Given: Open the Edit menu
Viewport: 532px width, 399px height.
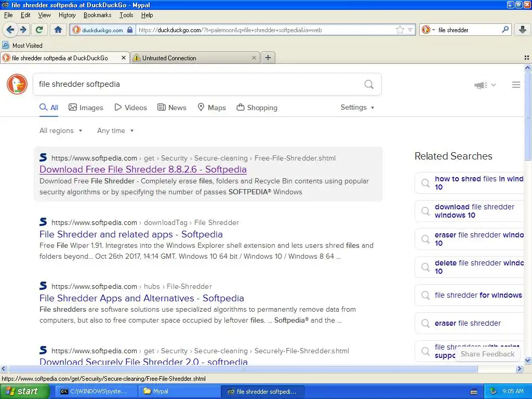Looking at the screenshot, I should [25, 15].
